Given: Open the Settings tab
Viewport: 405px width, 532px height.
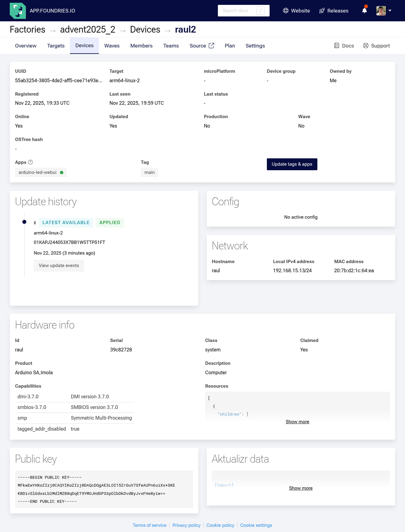Looking at the screenshot, I should pyautogui.click(x=255, y=46).
